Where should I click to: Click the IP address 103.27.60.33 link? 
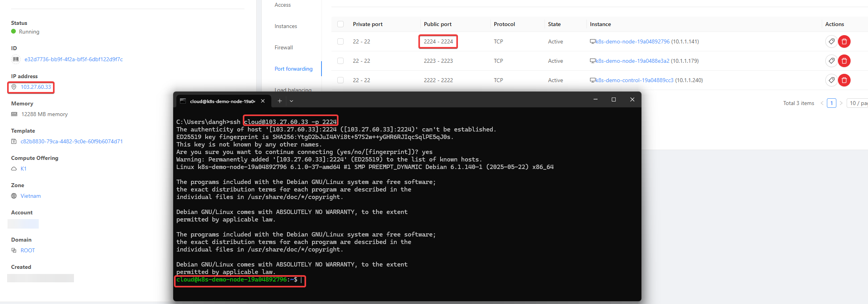(36, 87)
